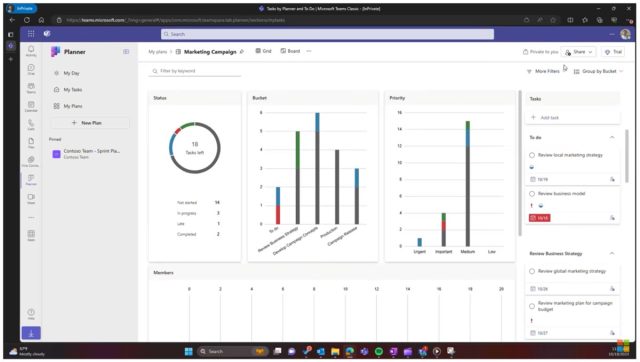Image resolution: width=640 pixels, height=362 pixels.
Task: Click the Trial button
Action: 613,52
